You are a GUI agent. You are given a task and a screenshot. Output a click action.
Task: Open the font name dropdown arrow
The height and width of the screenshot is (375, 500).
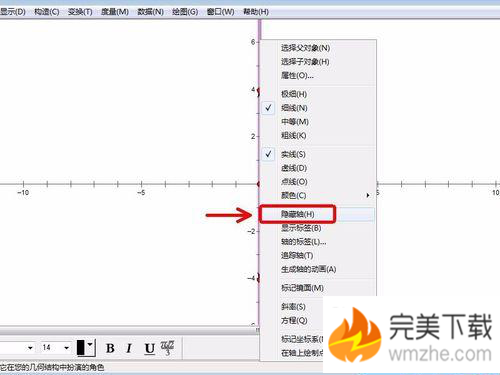30,348
